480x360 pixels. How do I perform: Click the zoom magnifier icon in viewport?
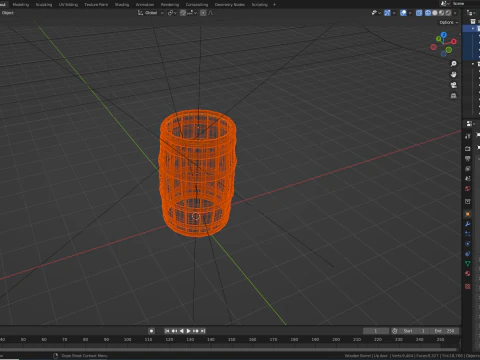[454, 63]
